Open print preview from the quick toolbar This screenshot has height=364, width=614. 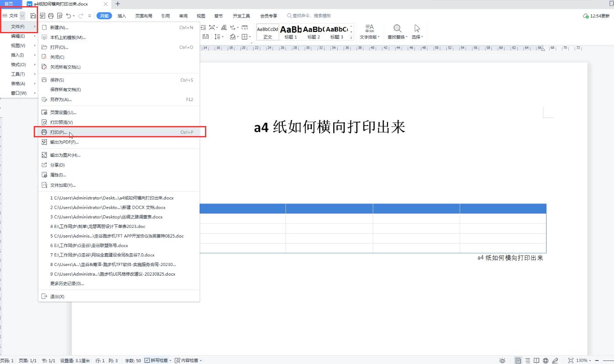tap(60, 15)
